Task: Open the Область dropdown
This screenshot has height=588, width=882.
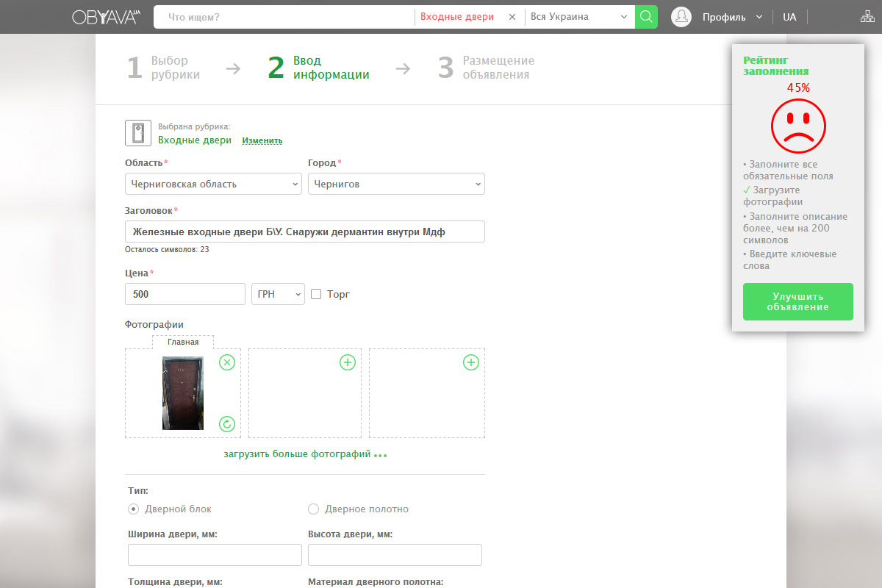Action: pos(213,184)
